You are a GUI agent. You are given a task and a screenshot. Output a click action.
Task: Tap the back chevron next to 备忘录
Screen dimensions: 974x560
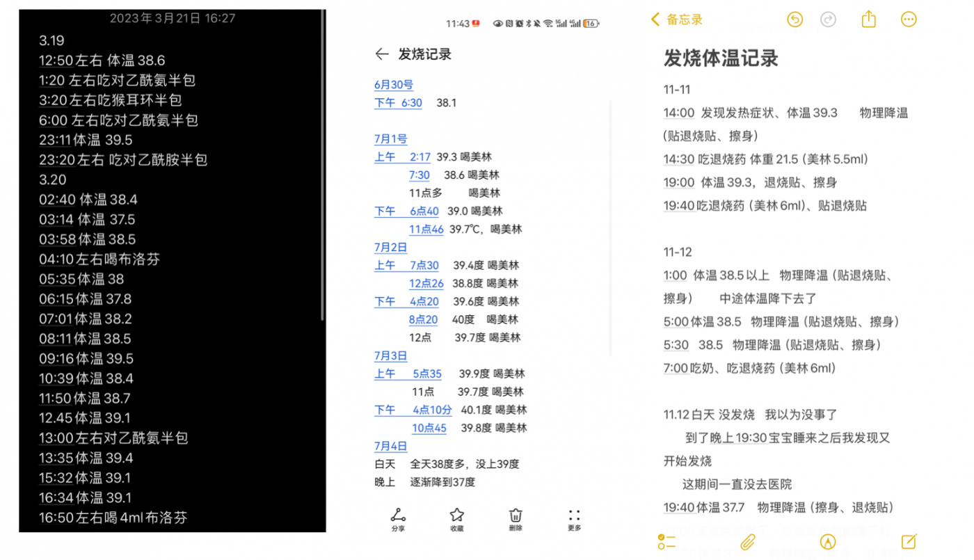655,19
